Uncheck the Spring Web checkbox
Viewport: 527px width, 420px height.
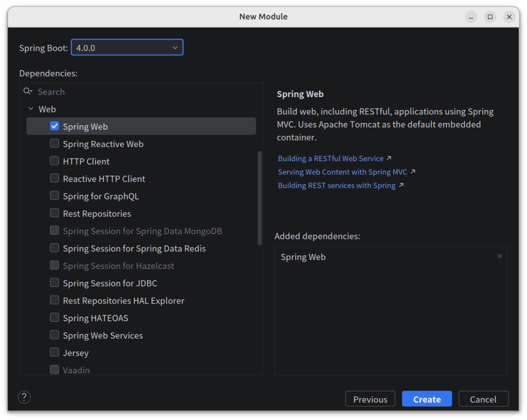pos(55,126)
